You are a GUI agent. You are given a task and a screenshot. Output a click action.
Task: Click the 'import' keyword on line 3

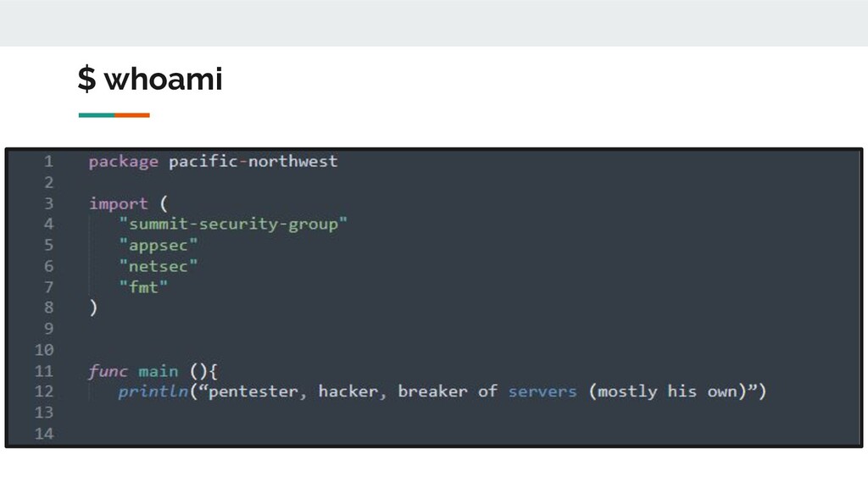coord(119,203)
